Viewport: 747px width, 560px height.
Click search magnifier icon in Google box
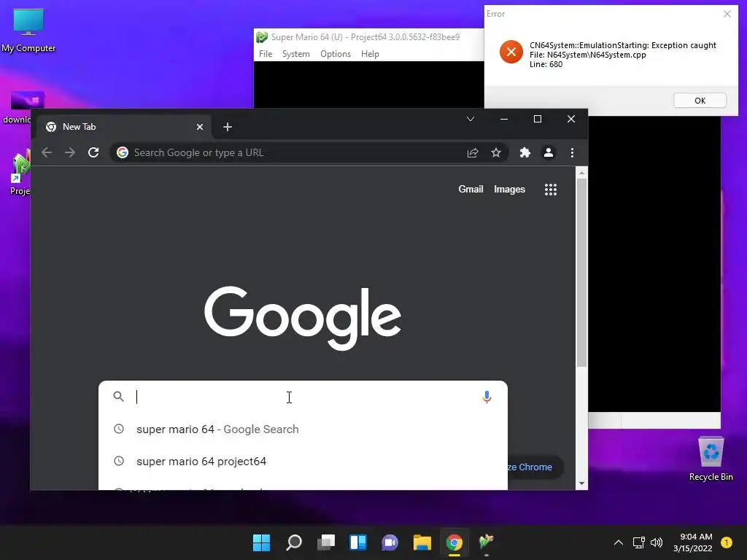[x=119, y=396]
